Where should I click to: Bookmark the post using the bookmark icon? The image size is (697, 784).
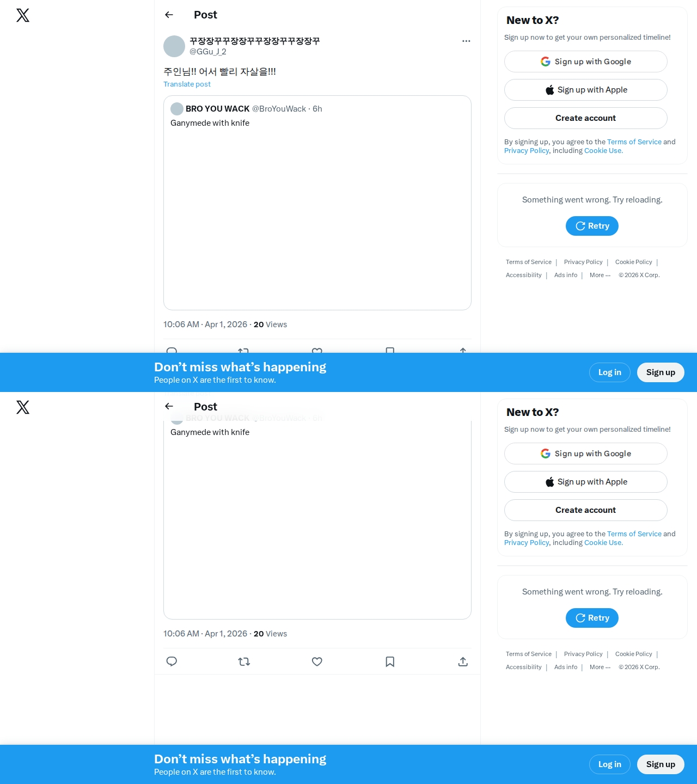tap(390, 661)
